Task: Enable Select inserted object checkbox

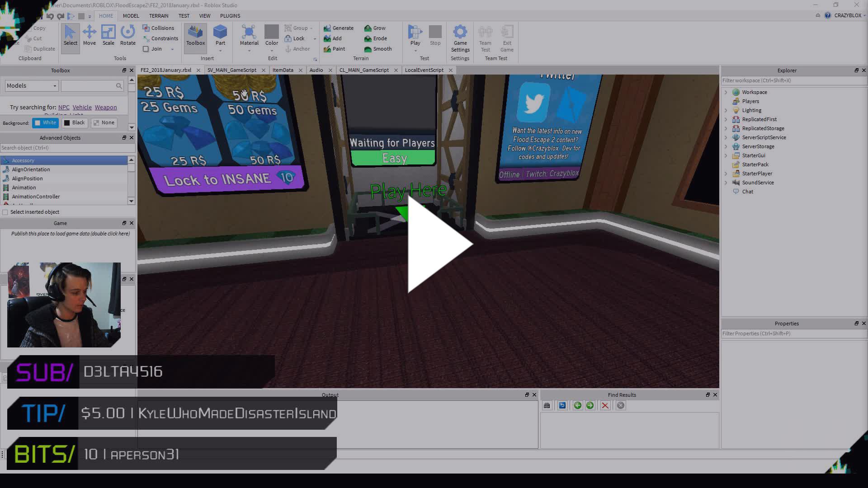Action: 5,212
